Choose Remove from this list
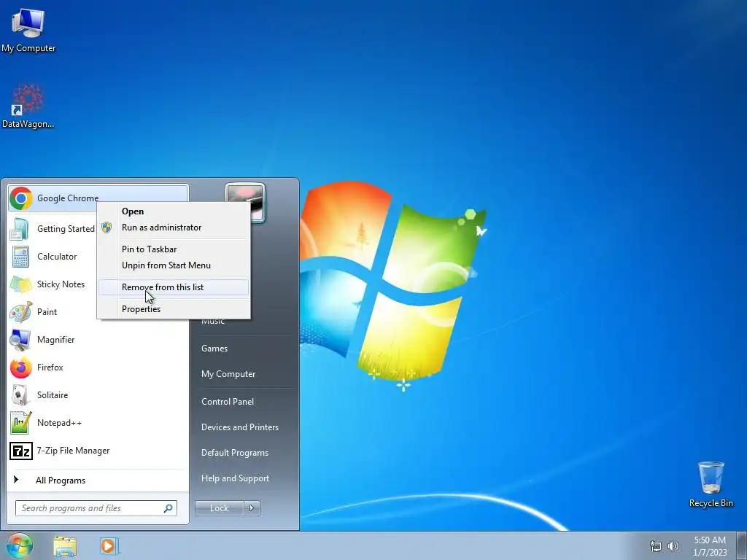 click(x=174, y=287)
